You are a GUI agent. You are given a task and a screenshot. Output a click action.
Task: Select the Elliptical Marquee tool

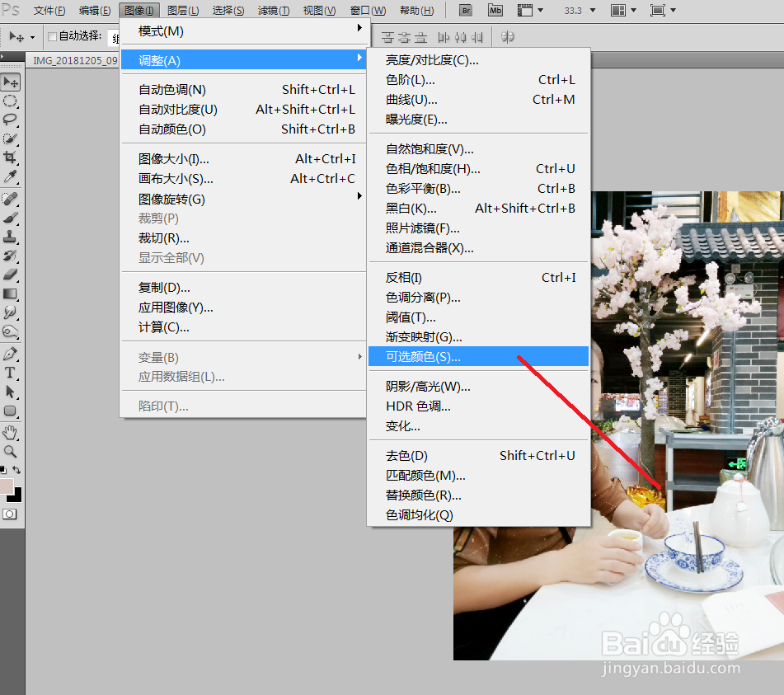(11, 101)
